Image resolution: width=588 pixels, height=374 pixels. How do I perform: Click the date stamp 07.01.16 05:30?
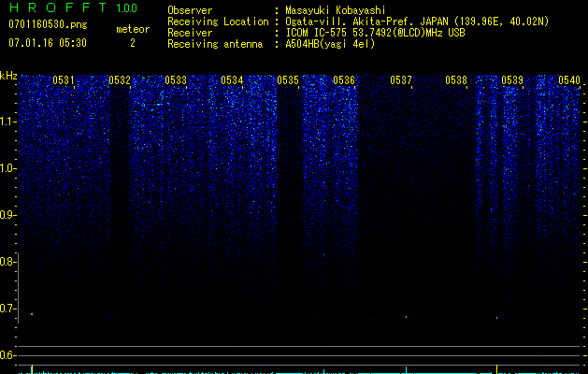click(x=48, y=43)
